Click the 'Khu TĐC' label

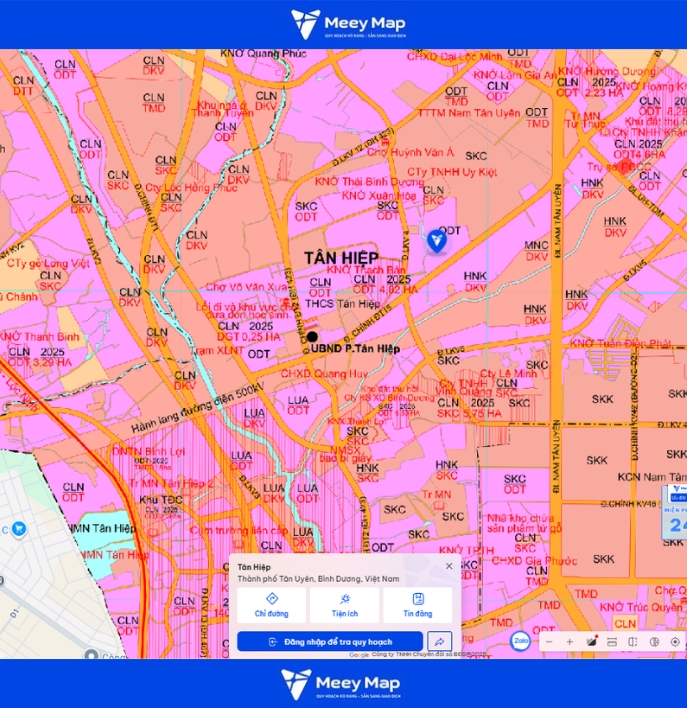pos(161,500)
